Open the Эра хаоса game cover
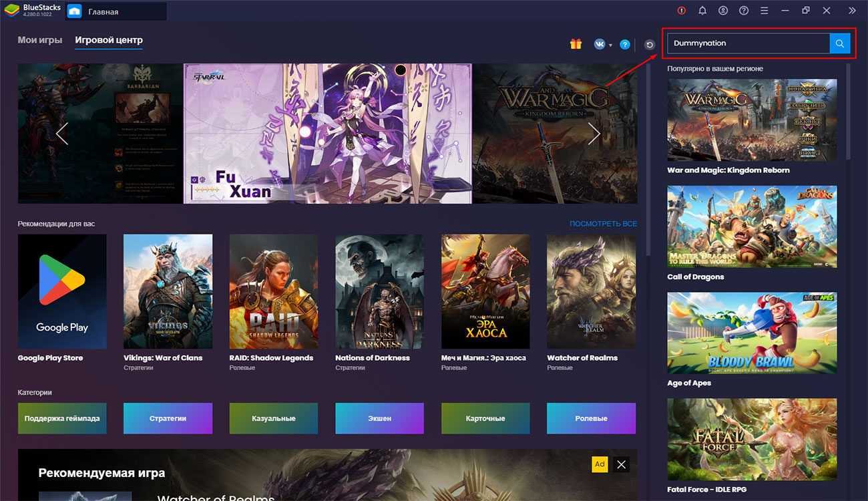This screenshot has height=501, width=868. (485, 291)
